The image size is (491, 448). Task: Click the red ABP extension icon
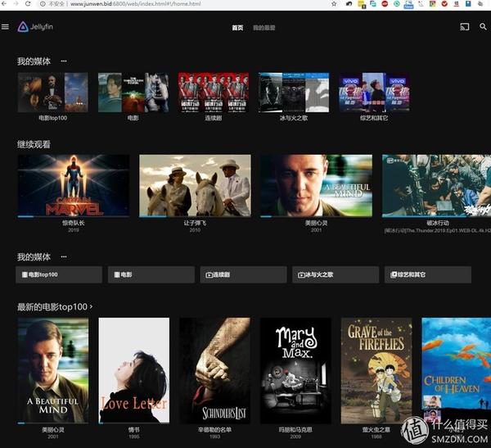(385, 4)
